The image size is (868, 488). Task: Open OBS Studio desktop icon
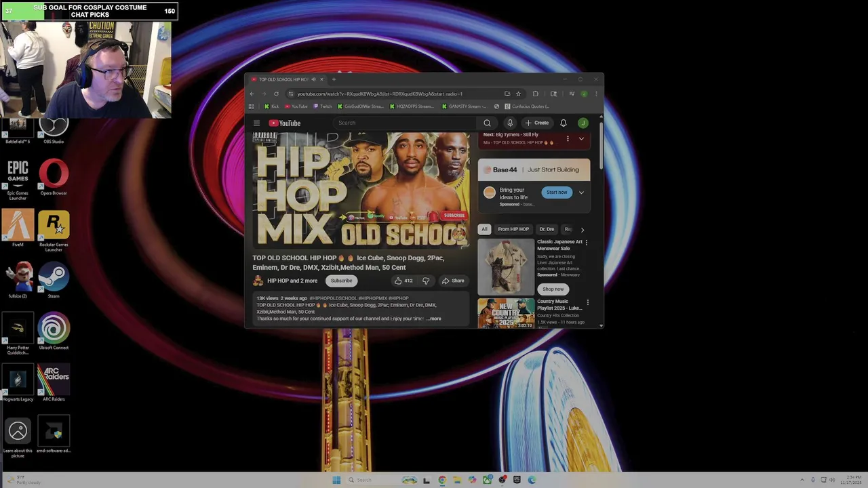[x=54, y=130]
